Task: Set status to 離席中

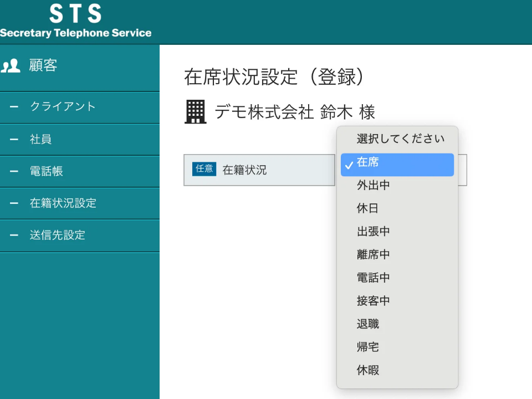Action: 374,255
